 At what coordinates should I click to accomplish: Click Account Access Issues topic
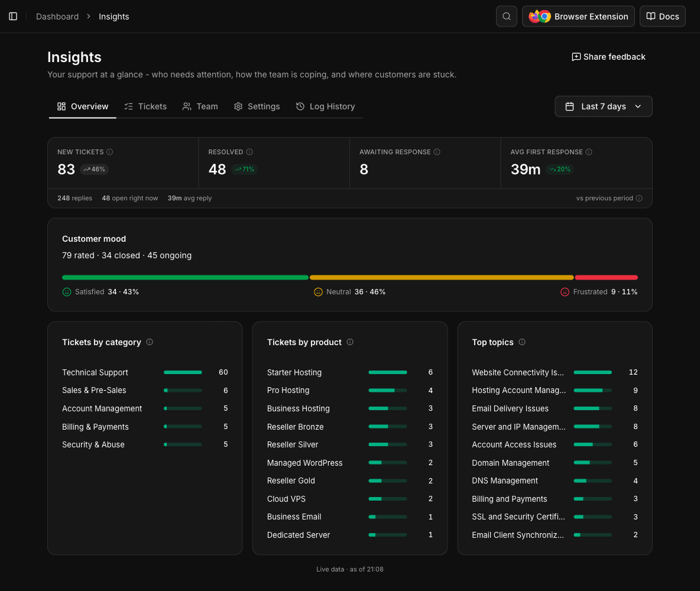click(x=555, y=444)
